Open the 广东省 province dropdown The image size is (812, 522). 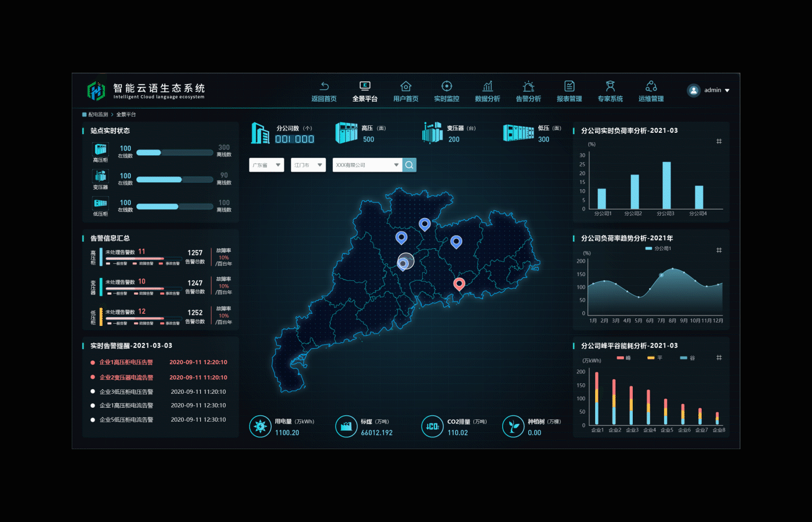click(x=267, y=165)
